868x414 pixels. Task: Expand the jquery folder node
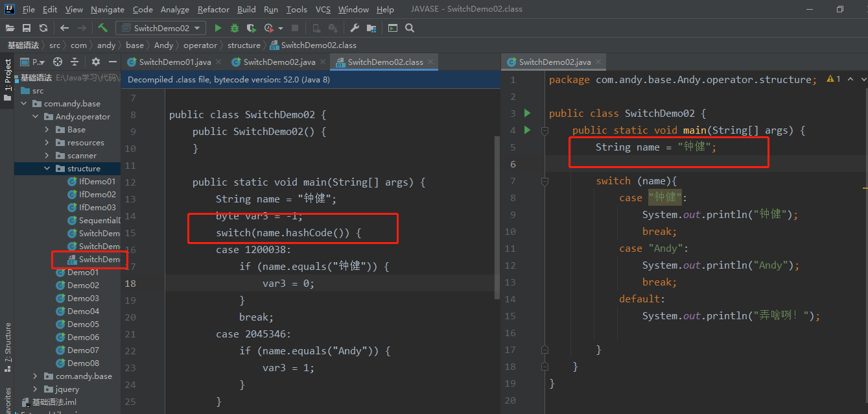pyautogui.click(x=36, y=389)
